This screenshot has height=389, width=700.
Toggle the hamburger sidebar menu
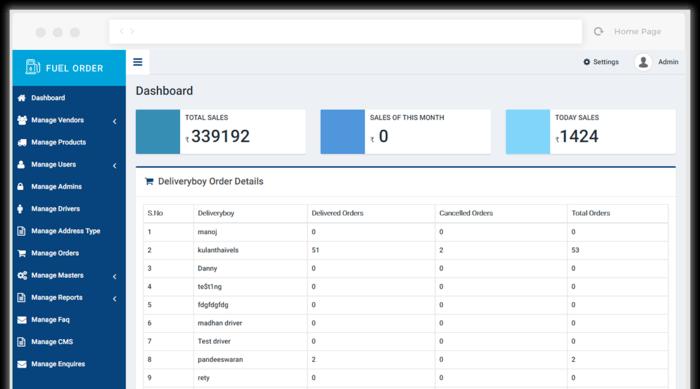pos(138,62)
